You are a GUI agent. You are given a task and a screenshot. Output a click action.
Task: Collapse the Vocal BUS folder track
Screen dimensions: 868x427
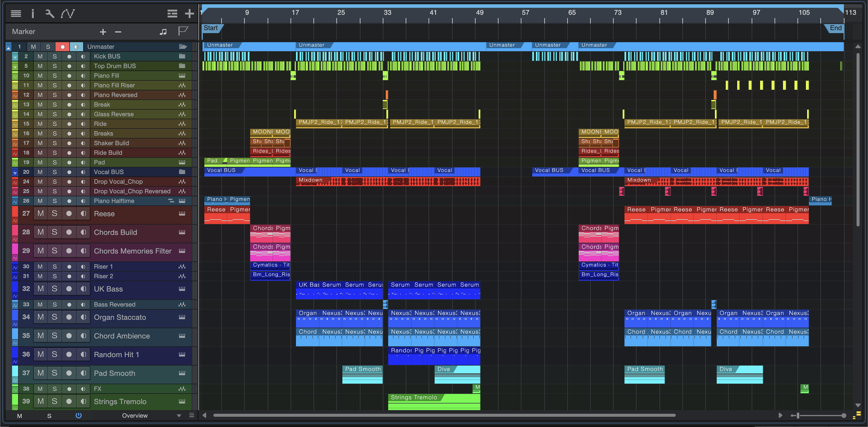15,173
